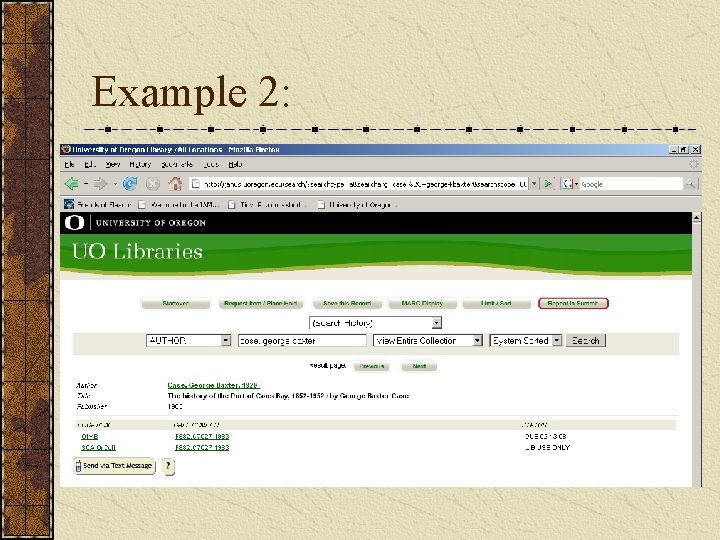The image size is (720, 540).
Task: Open the call number link in SCA row
Action: [x=202, y=448]
